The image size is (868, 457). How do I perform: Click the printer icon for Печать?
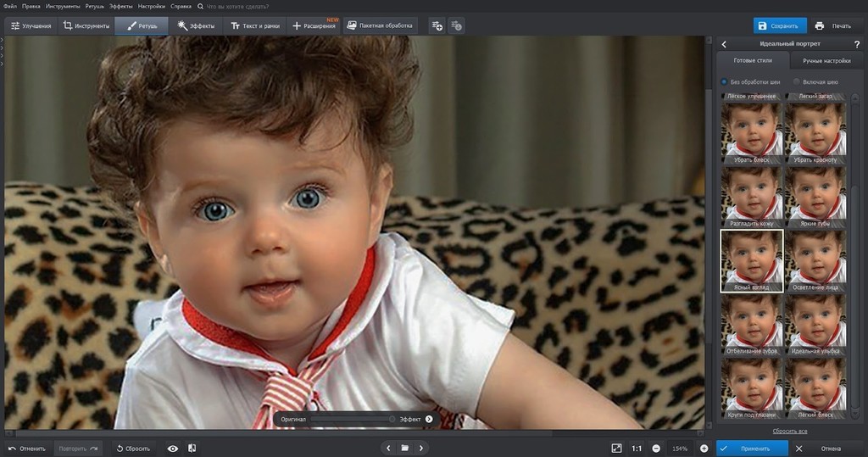click(x=820, y=25)
